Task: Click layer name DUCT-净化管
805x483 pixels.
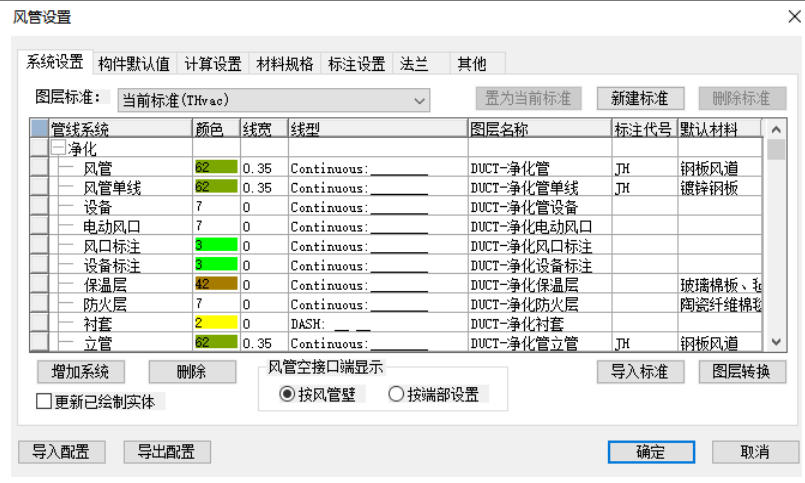Action: coord(510,168)
